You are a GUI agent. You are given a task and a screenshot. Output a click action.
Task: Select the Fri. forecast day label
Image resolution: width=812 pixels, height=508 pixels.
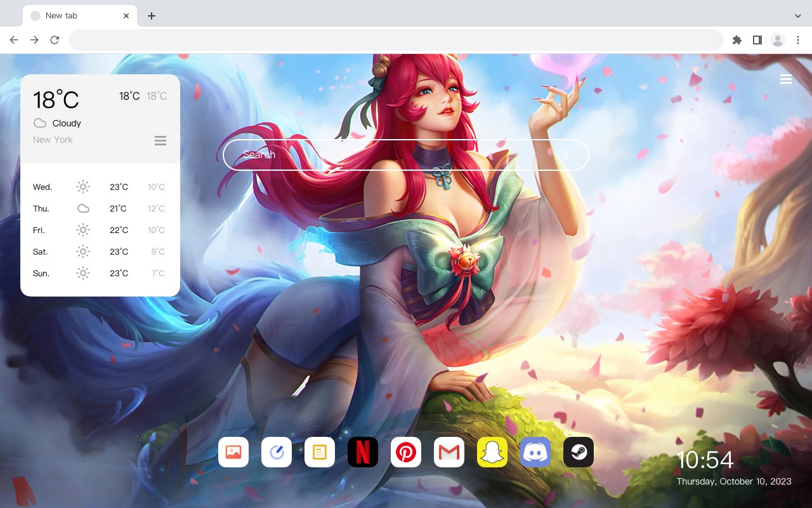click(x=39, y=230)
